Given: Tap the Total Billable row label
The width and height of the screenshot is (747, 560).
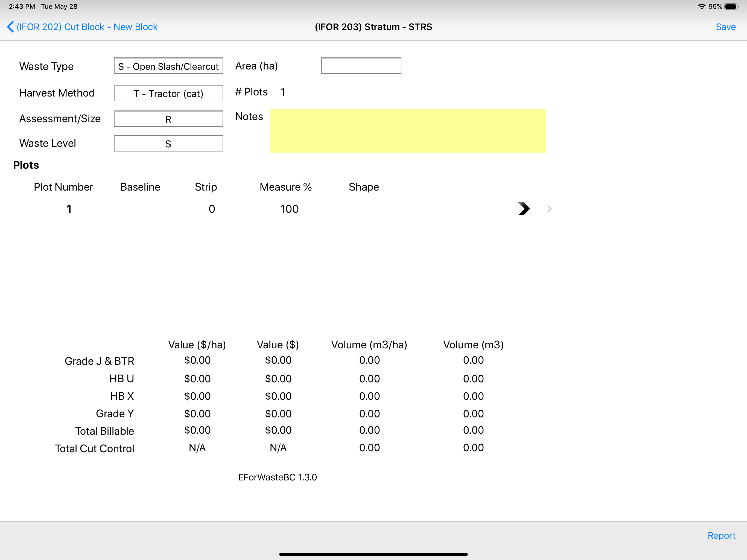Looking at the screenshot, I should point(105,431).
